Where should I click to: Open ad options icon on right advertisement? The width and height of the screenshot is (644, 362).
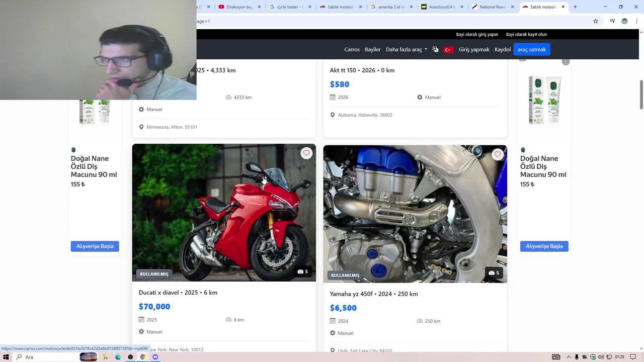point(566,61)
